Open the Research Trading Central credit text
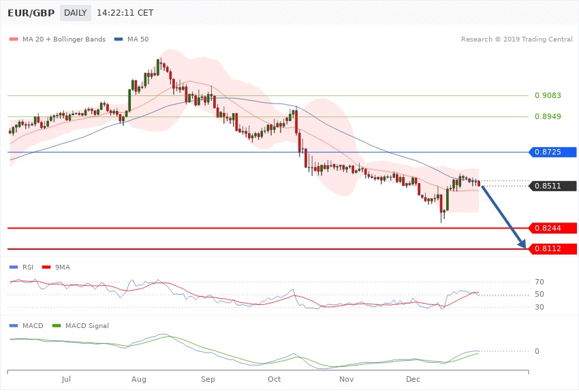 click(x=516, y=39)
